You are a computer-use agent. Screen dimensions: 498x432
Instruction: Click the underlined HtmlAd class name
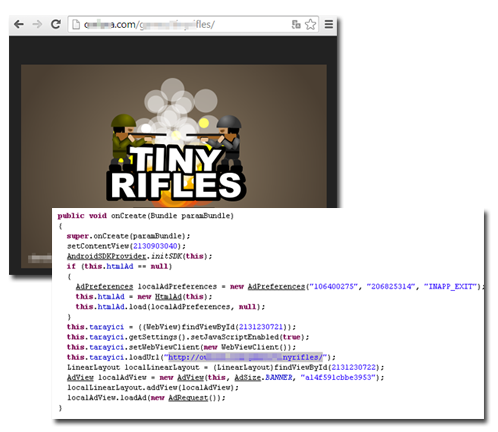pyautogui.click(x=168, y=296)
